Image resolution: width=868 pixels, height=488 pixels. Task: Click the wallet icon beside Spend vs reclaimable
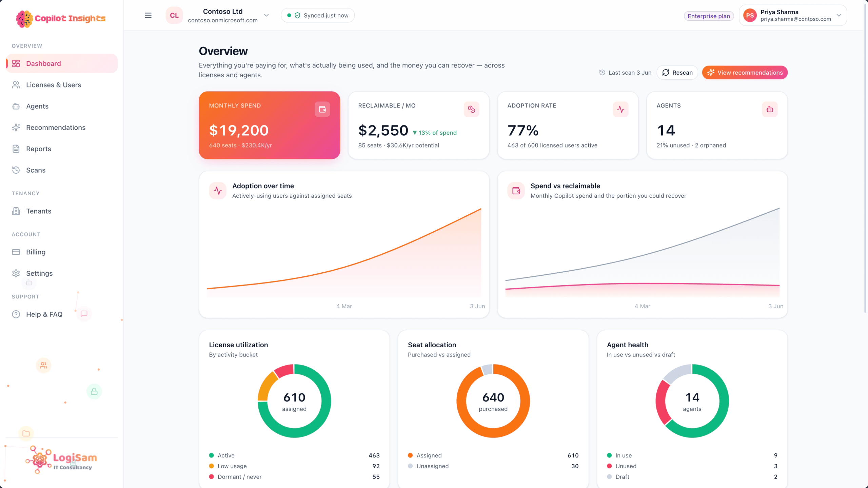(516, 191)
